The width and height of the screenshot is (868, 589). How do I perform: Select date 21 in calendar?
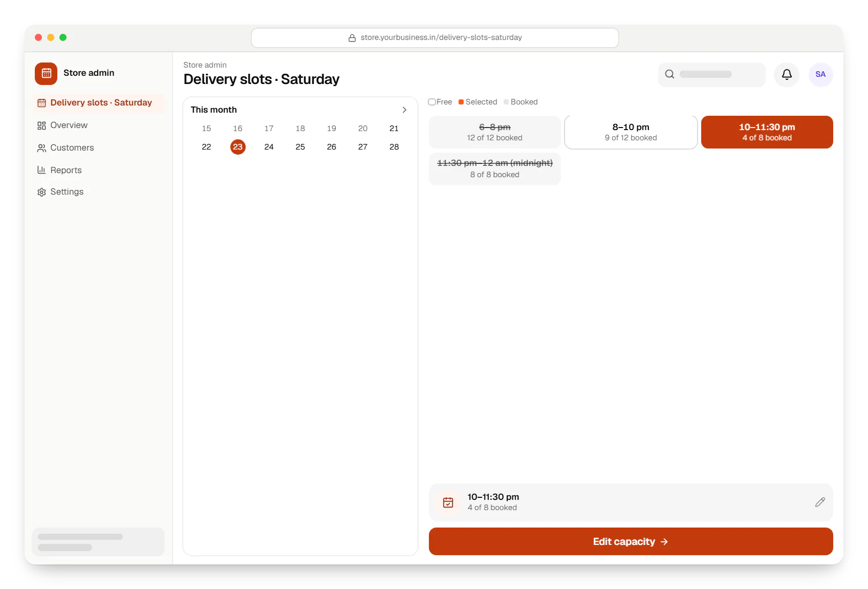(x=394, y=129)
